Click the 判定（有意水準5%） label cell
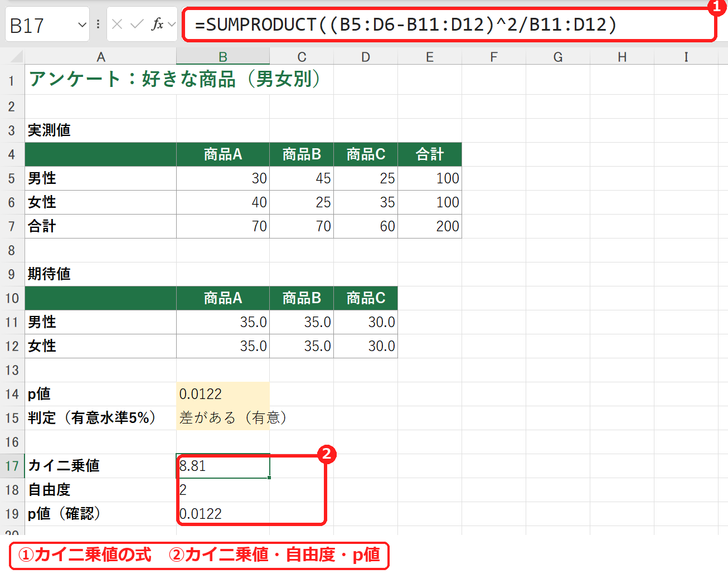The image size is (728, 574). (x=101, y=418)
